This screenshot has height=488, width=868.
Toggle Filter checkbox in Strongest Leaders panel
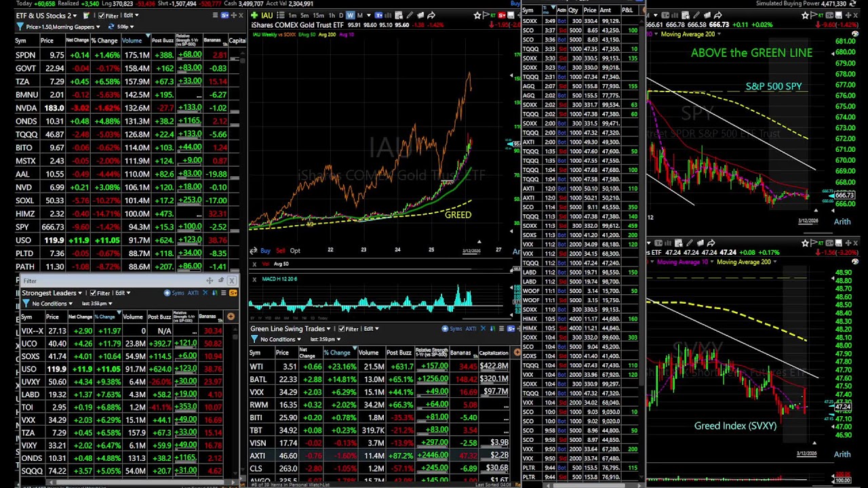point(93,293)
